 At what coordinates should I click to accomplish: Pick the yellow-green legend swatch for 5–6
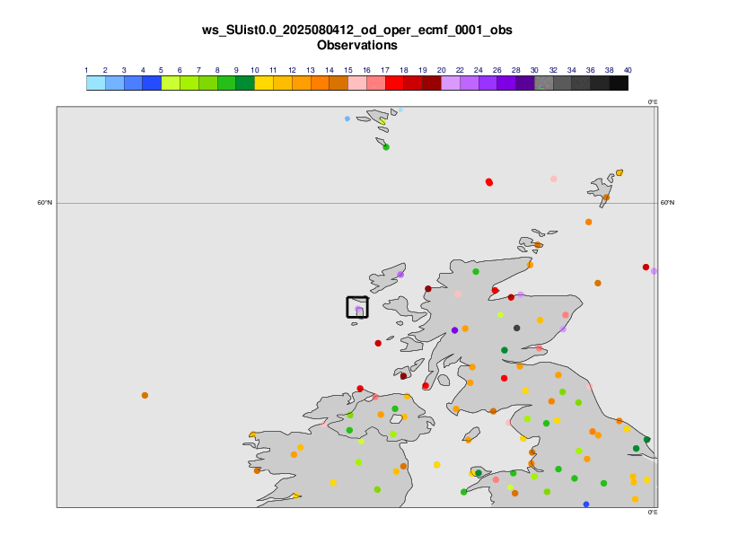pyautogui.click(x=171, y=83)
